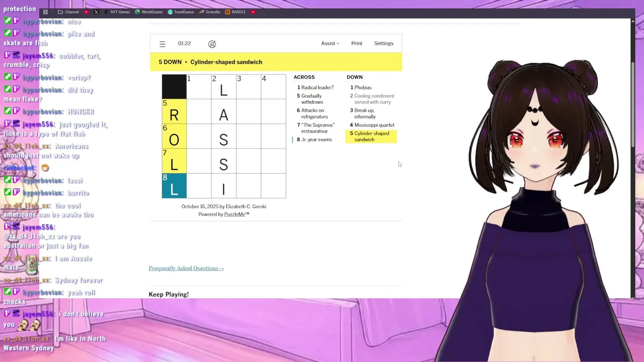Click the yellow 5 DOWN clue banner
The image size is (644, 362).
point(276,62)
